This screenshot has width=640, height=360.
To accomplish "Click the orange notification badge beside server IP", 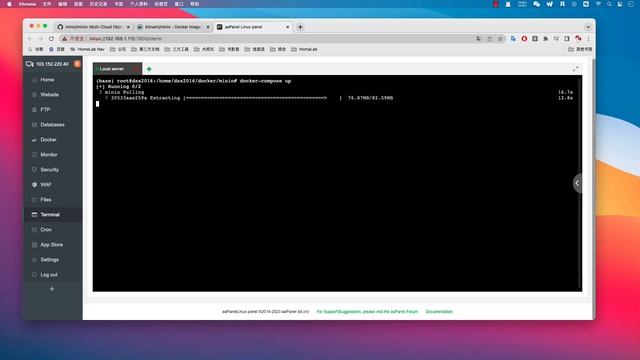I will point(77,64).
